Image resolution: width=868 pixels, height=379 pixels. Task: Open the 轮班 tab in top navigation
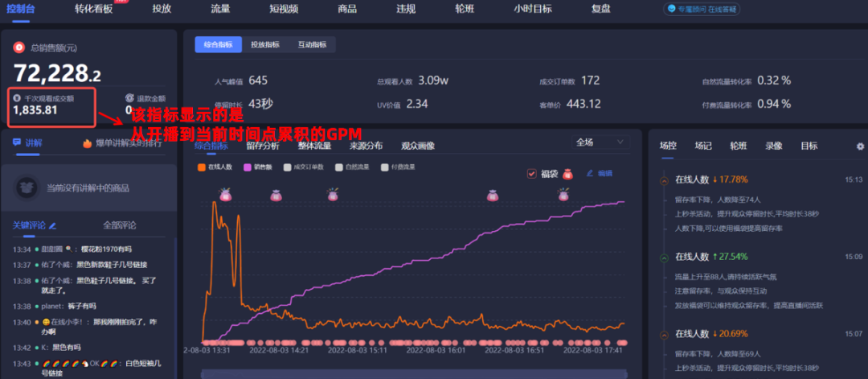click(464, 9)
